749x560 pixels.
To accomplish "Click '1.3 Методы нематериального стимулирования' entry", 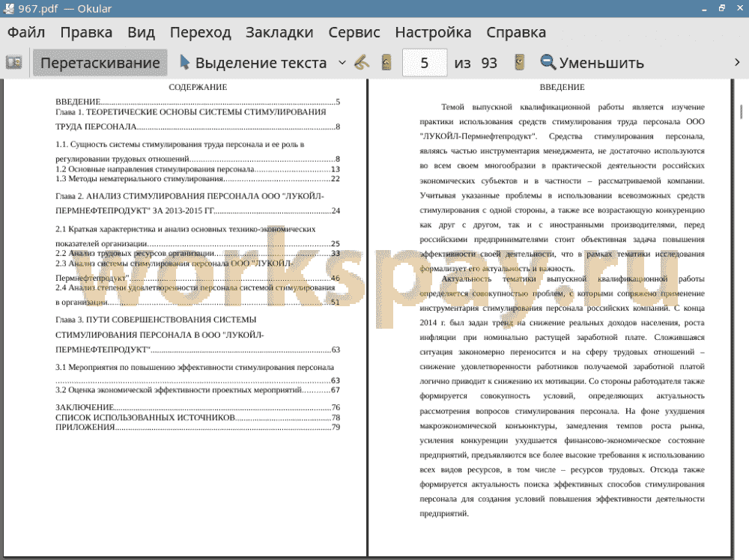I will point(198,178).
